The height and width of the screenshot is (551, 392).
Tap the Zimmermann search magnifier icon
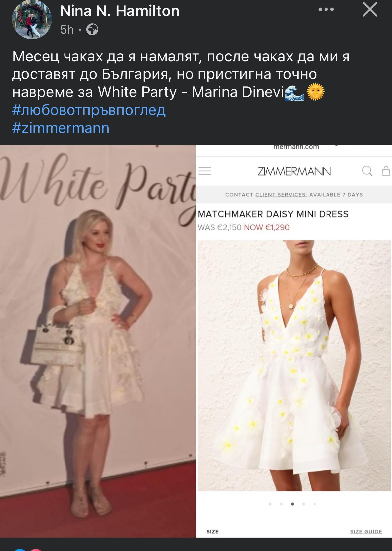tap(367, 171)
